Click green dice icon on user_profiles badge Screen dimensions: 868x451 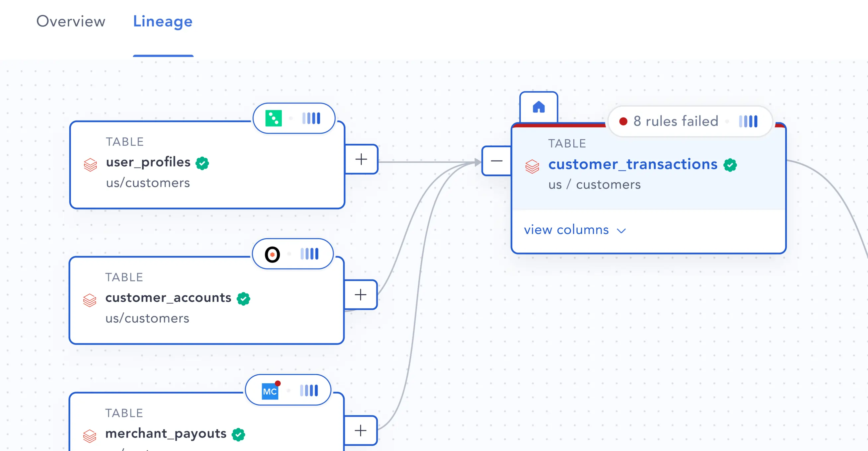(x=273, y=118)
